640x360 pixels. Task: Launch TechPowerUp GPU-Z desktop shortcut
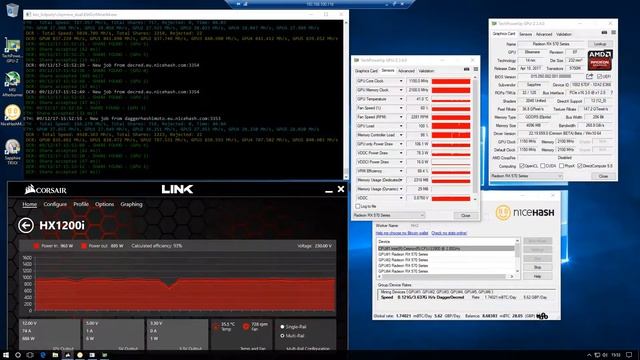pos(12,50)
